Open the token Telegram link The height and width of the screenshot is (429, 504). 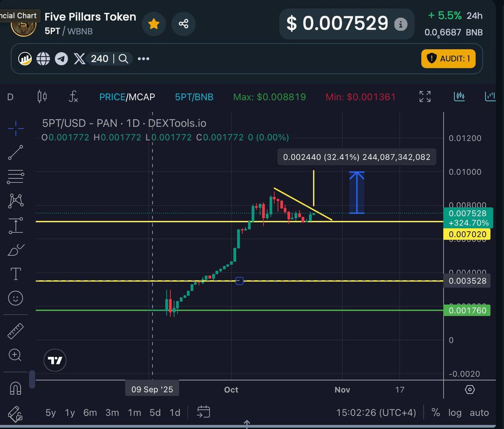61,59
